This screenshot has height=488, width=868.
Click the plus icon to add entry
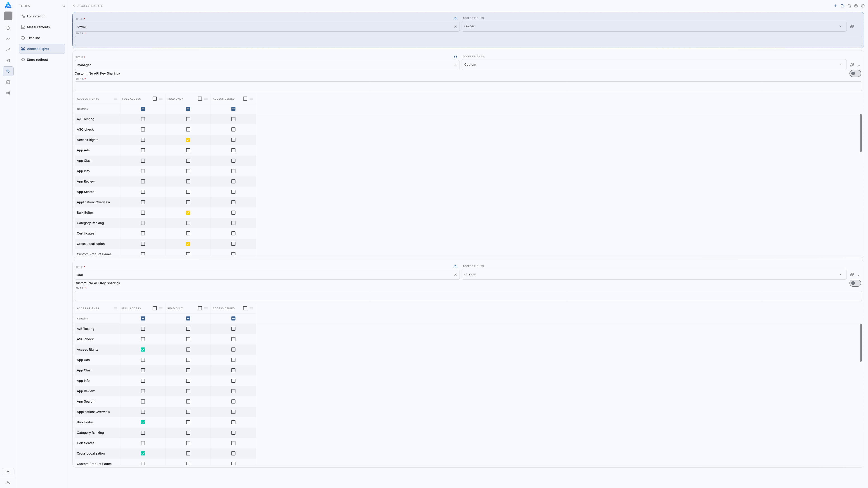[836, 6]
